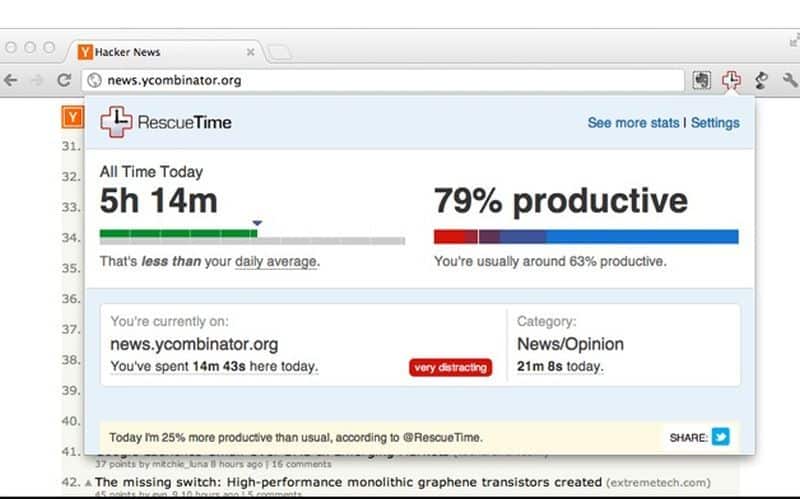Click the RescueTime extension icon in toolbar
800x499 pixels.
click(731, 80)
